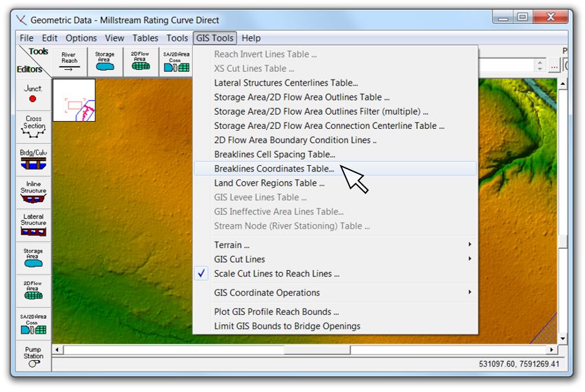Viewport: 585px width, 392px height.
Task: Open the Edit menu
Action: coord(50,38)
